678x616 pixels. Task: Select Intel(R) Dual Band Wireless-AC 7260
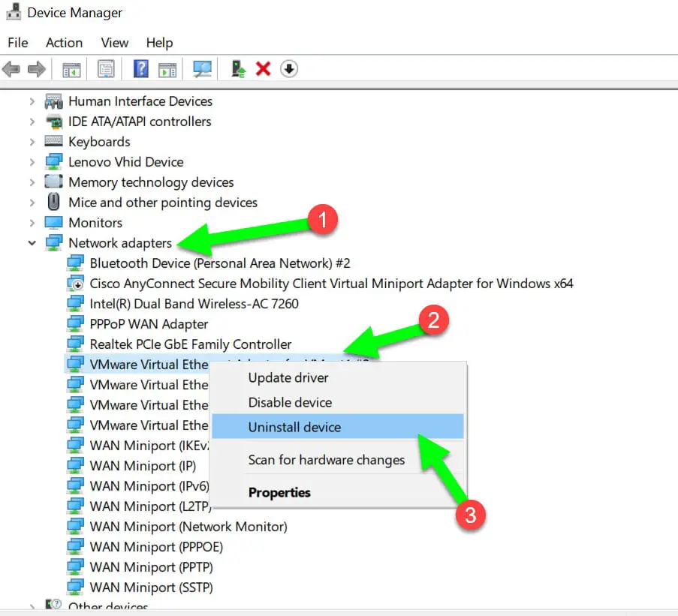[194, 304]
